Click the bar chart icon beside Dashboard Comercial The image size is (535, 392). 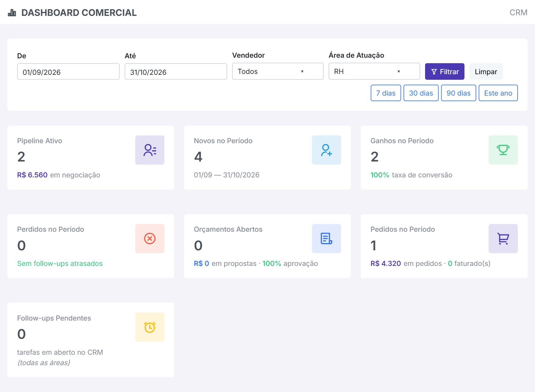click(x=12, y=13)
